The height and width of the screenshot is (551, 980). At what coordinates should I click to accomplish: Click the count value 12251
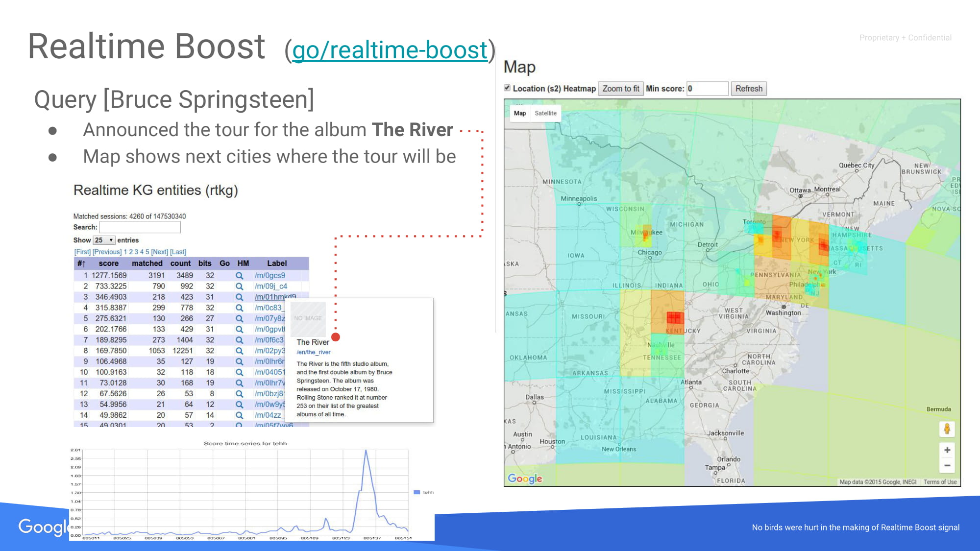(182, 351)
